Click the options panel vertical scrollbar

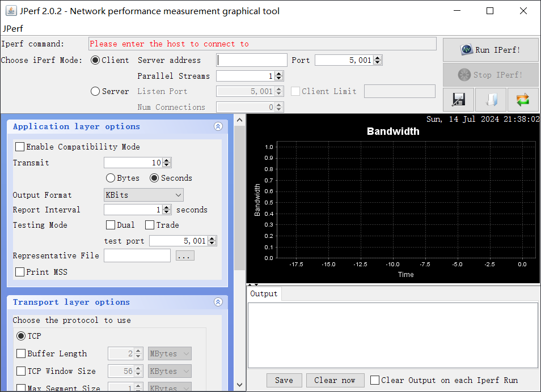[x=239, y=198]
